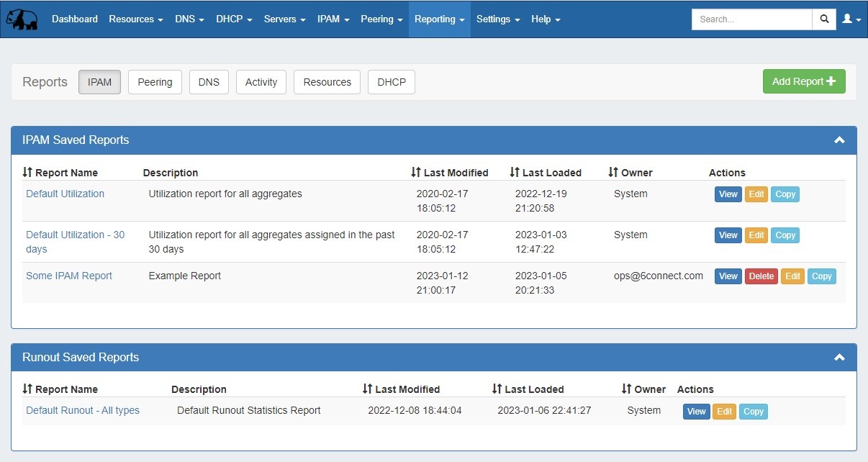
Task: Sort IPAM reports by Last Modified
Action: (x=449, y=173)
